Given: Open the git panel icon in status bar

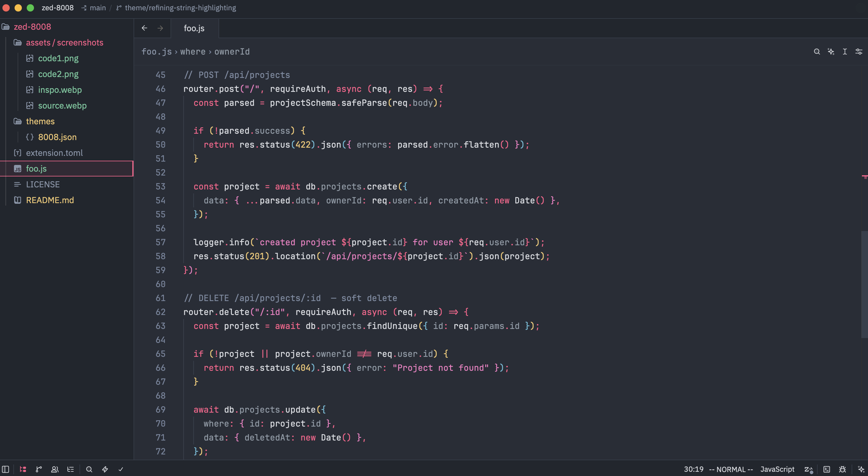Looking at the screenshot, I should tap(39, 469).
